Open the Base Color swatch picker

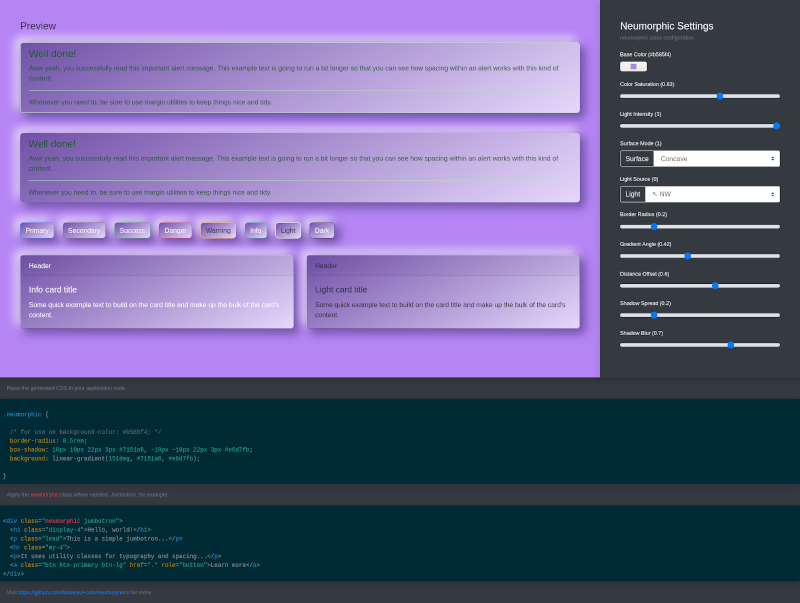pyautogui.click(x=633, y=66)
